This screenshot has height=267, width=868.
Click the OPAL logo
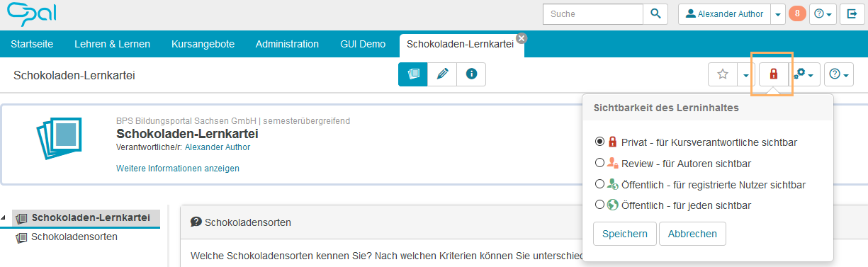31,14
